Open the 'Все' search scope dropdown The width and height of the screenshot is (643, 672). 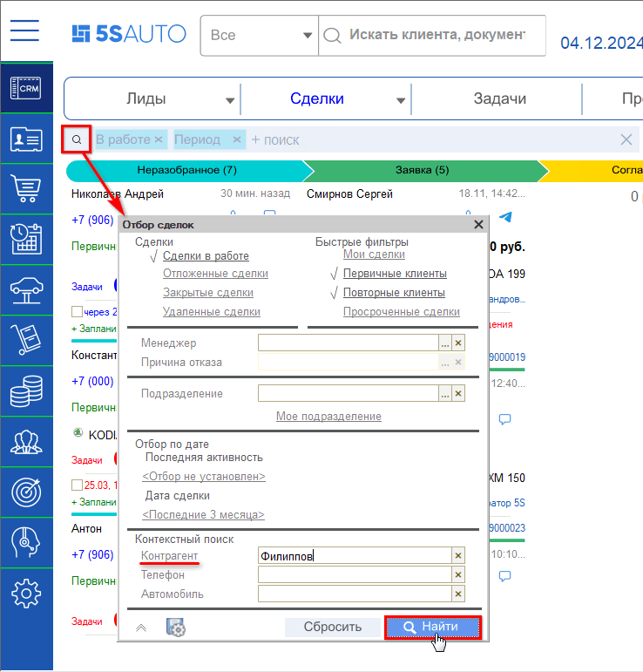pyautogui.click(x=260, y=35)
